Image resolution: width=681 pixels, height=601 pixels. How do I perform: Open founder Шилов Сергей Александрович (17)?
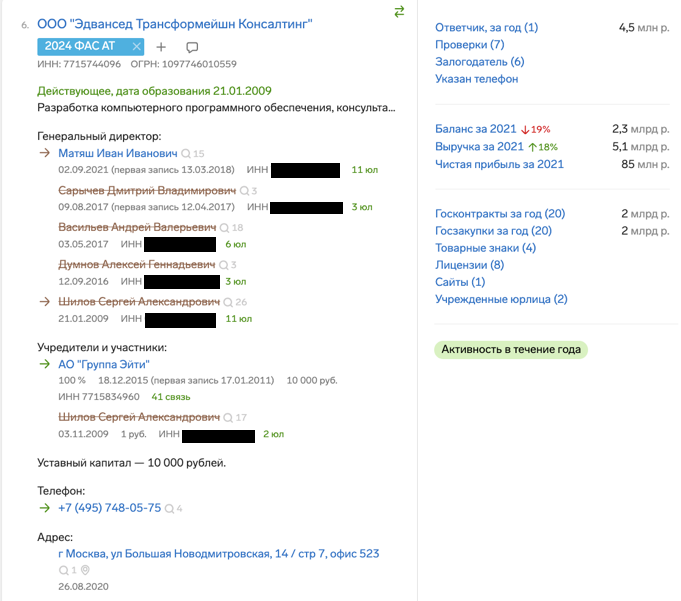click(x=139, y=417)
